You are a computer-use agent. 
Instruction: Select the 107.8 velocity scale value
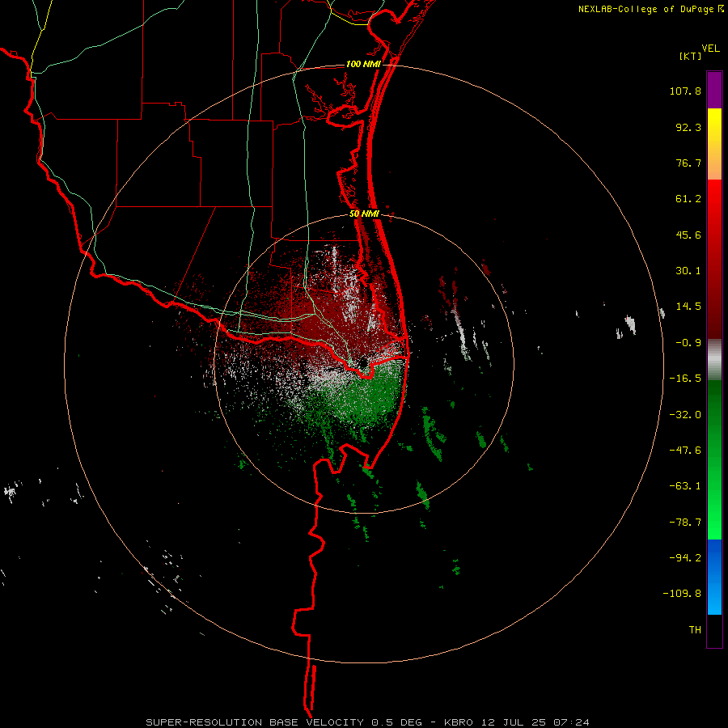coord(685,91)
